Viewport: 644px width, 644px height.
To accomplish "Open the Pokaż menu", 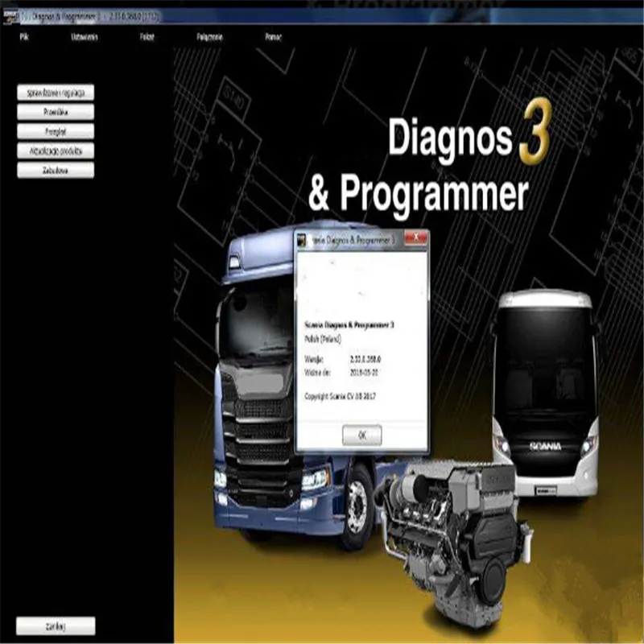I will tap(147, 37).
